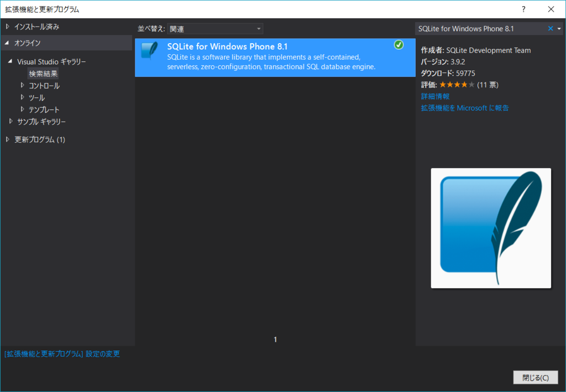Click the version text 3.9.2
Screen dimensions: 566x392
(x=458, y=62)
